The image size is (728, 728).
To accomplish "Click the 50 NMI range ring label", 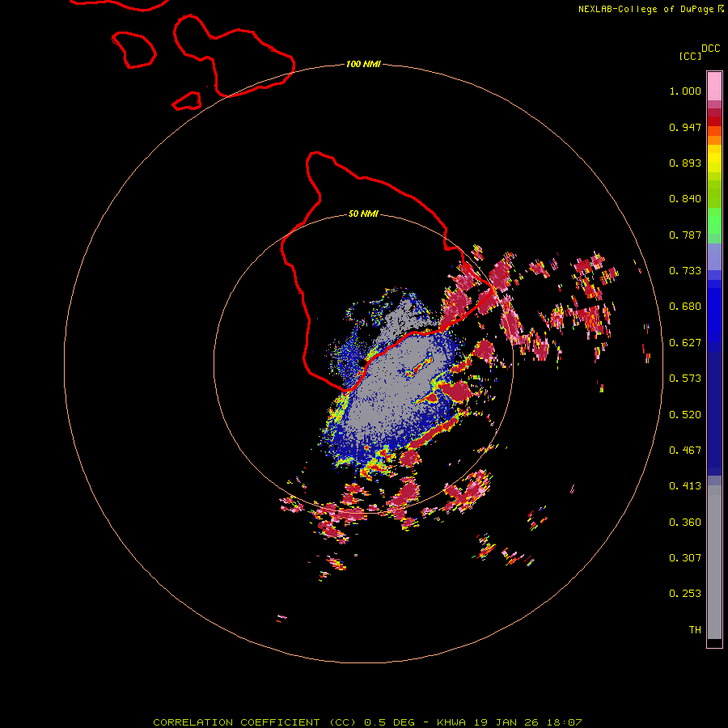I will pos(363,214).
